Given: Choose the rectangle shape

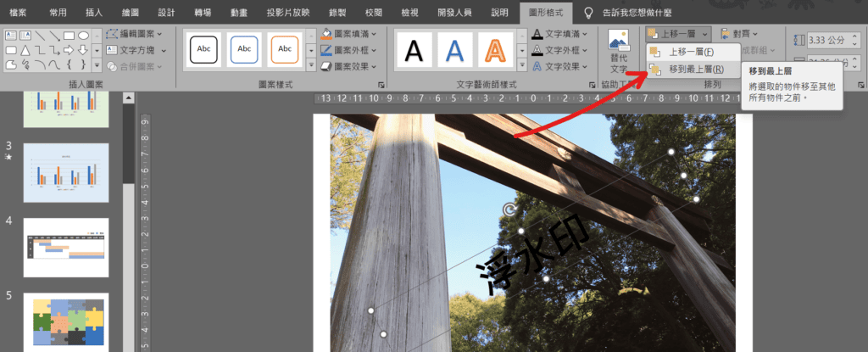Looking at the screenshot, I should click(69, 36).
